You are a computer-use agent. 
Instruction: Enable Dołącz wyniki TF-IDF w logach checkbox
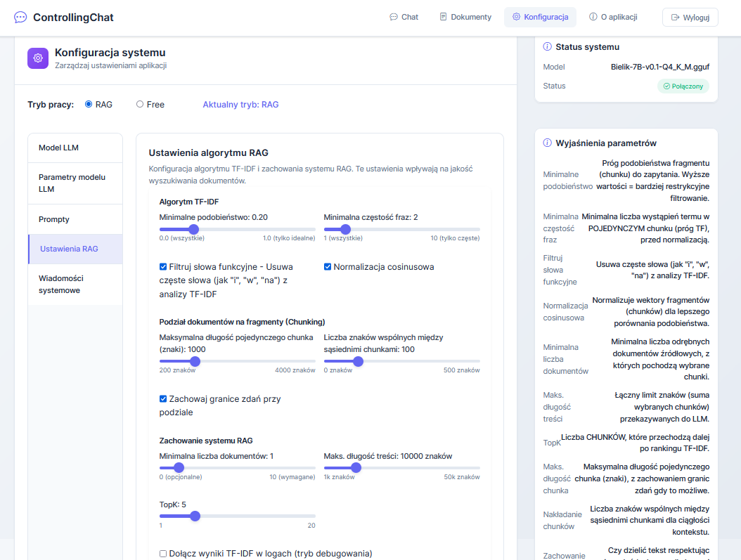pyautogui.click(x=163, y=553)
